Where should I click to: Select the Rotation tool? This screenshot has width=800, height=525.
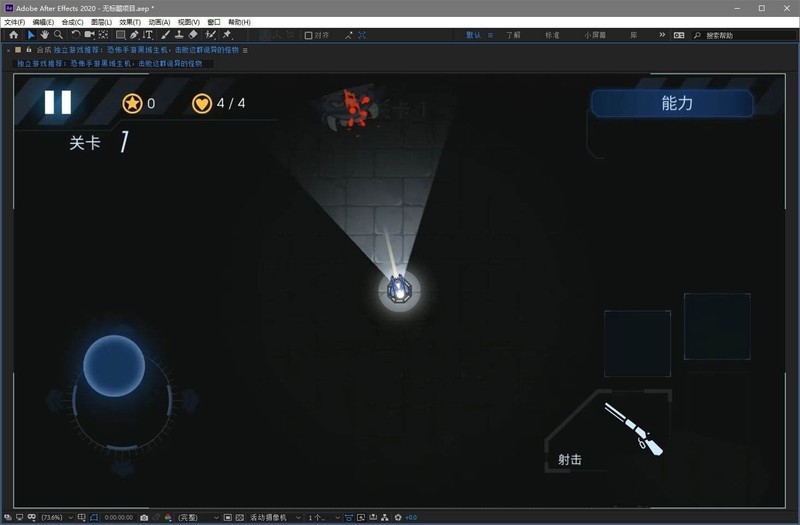pyautogui.click(x=76, y=35)
